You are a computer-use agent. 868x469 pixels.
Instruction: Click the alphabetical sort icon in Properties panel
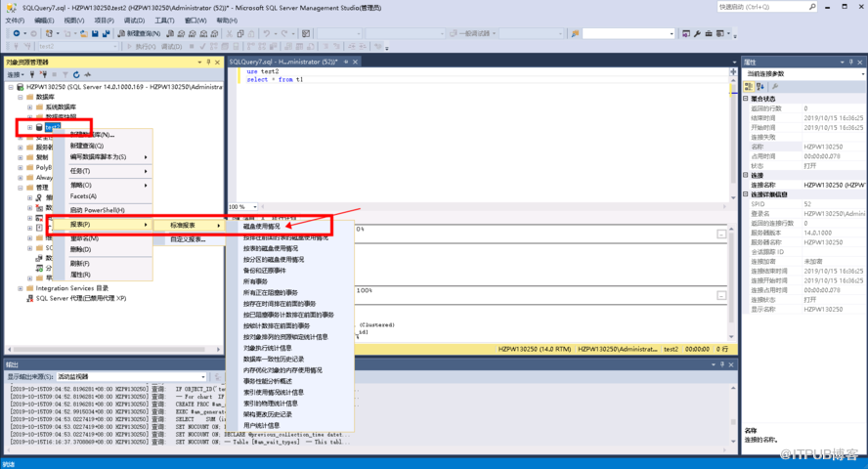[x=759, y=86]
